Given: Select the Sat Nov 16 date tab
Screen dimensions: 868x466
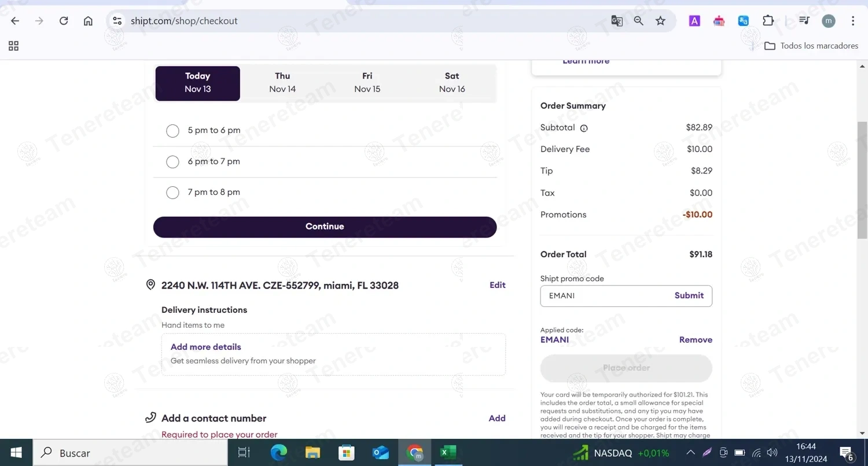Looking at the screenshot, I should pyautogui.click(x=452, y=83).
